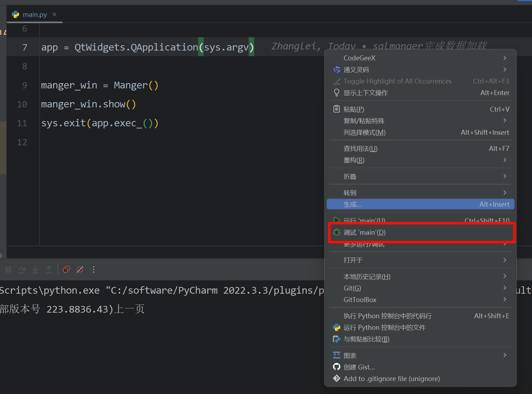Choose 调试 'main' from the menu
The width and height of the screenshot is (532, 394).
(x=365, y=232)
